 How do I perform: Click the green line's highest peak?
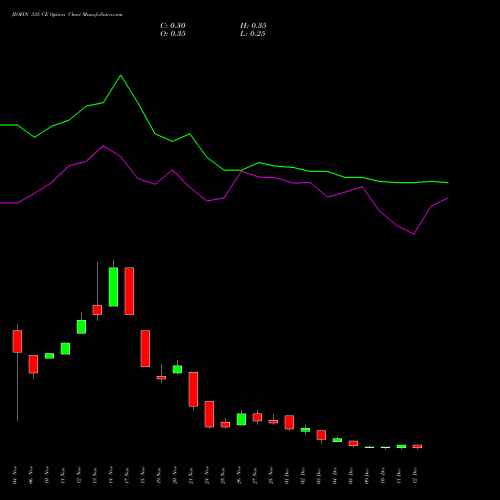point(121,76)
